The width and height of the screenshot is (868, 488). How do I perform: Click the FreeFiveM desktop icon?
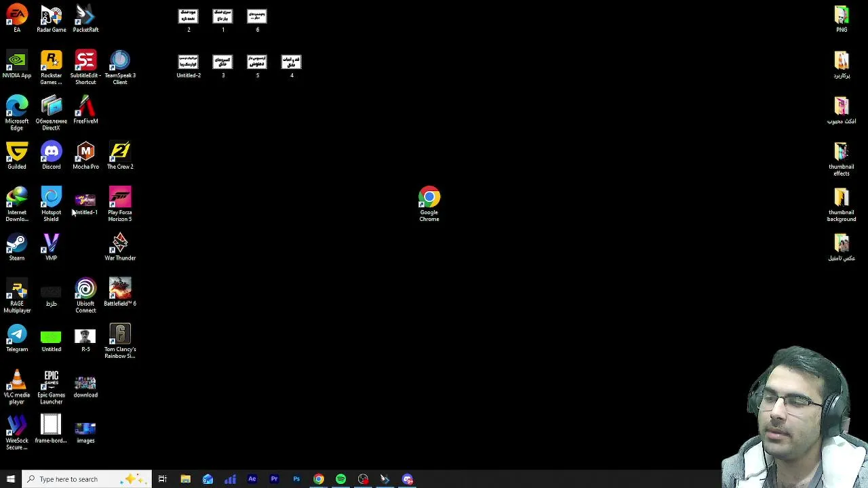[x=85, y=109]
